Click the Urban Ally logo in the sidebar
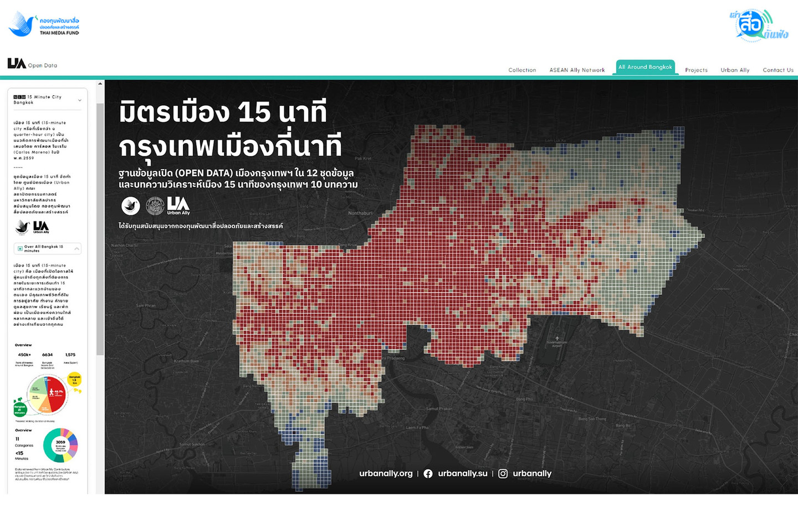This screenshot has height=532, width=798. tap(41, 227)
